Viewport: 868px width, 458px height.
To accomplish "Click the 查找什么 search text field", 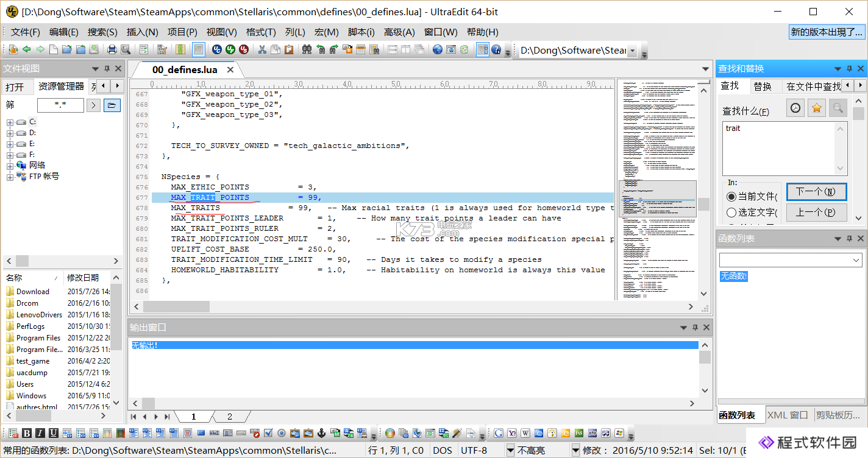I will click(780, 149).
